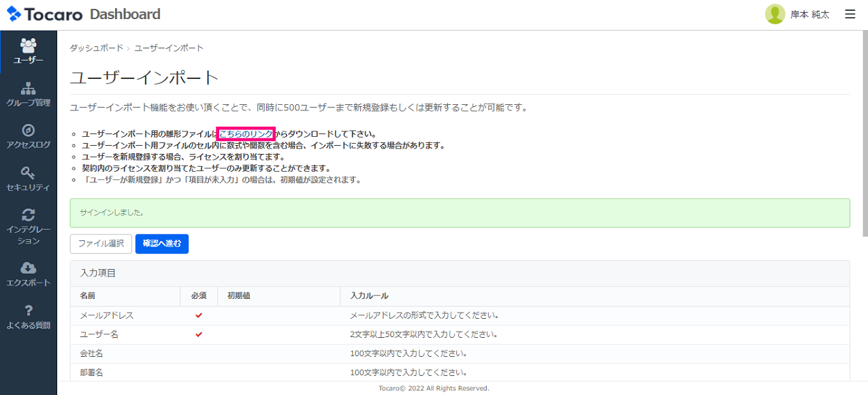Open the Access Log compass icon
Screen dimensions: 868x395
29,130
